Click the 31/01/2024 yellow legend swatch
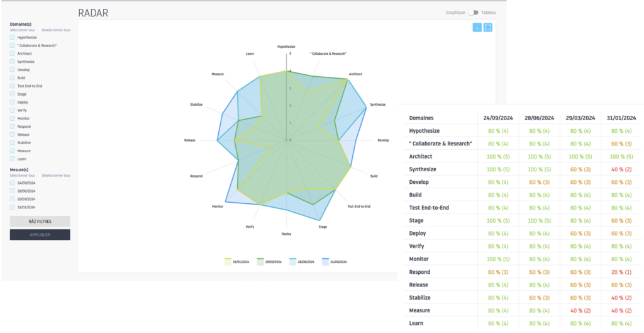 pyautogui.click(x=228, y=261)
